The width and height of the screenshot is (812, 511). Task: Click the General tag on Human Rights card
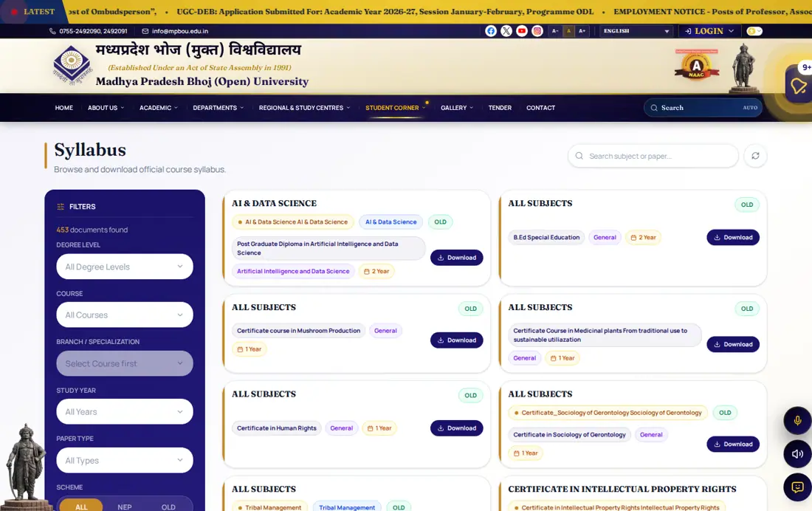coord(341,428)
